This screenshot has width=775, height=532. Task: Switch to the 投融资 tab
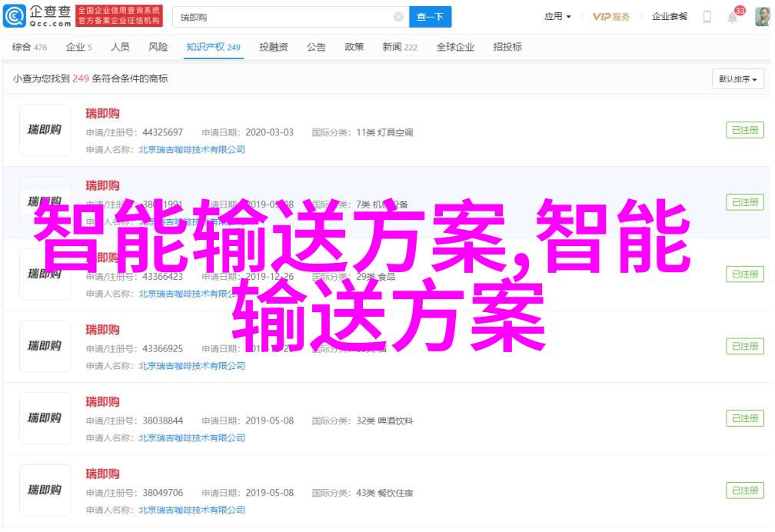(274, 47)
